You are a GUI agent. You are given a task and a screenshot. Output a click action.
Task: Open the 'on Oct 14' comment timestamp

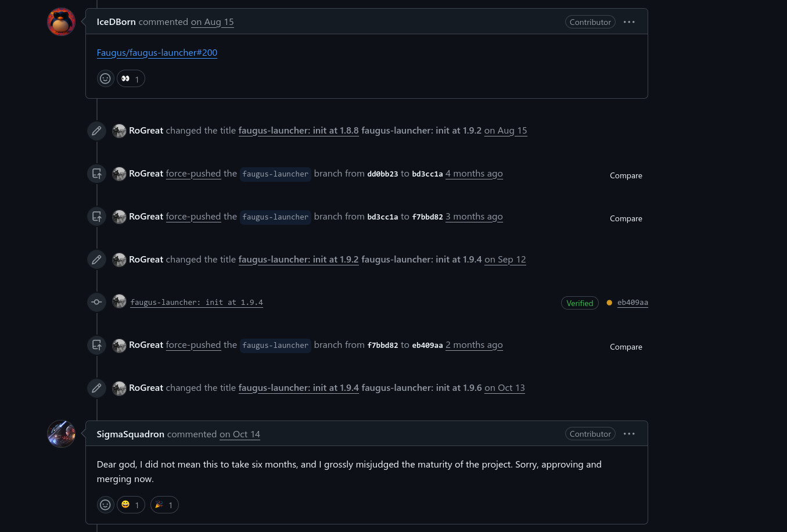(x=240, y=434)
